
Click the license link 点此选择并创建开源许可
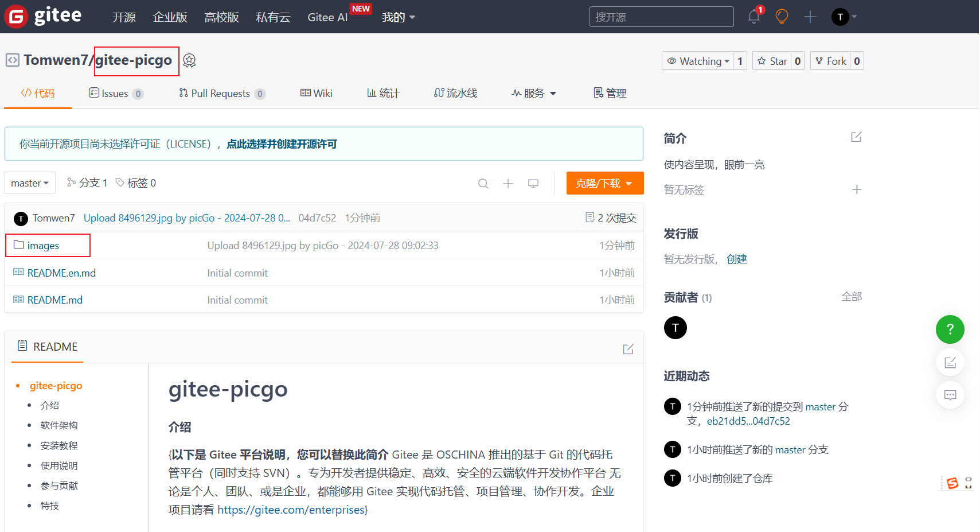[282, 144]
